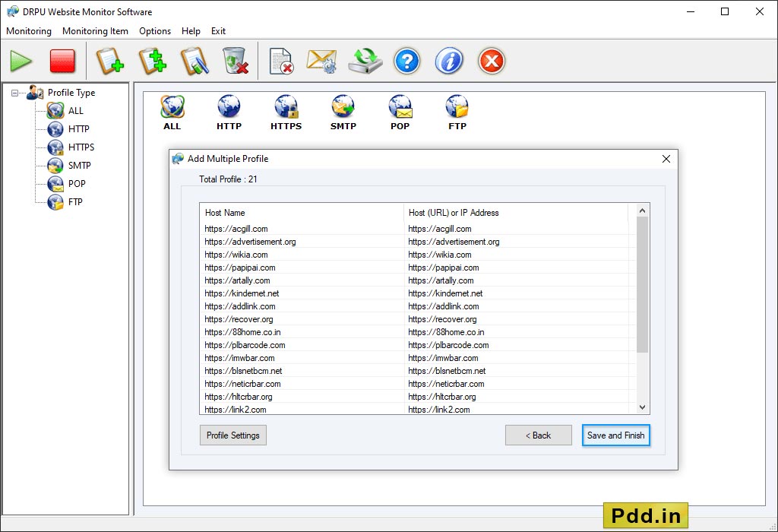The image size is (778, 532).
Task: Click the red X exit toolbar icon
Action: tap(492, 62)
